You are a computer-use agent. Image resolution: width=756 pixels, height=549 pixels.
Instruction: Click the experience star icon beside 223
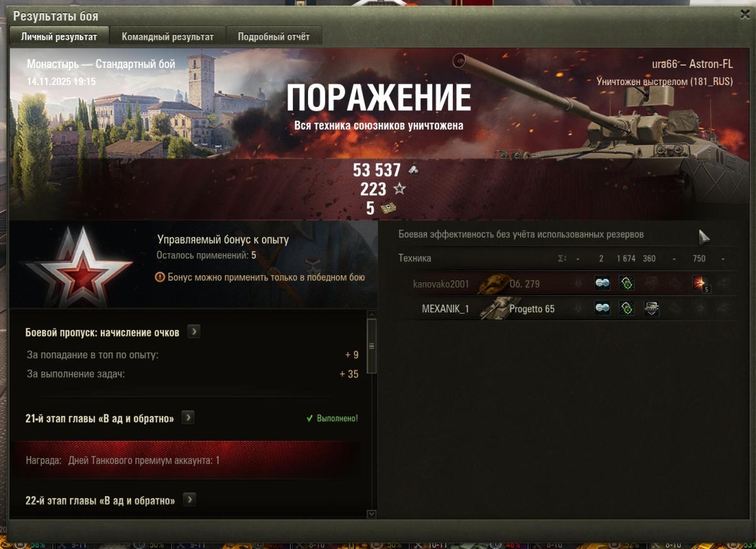399,188
